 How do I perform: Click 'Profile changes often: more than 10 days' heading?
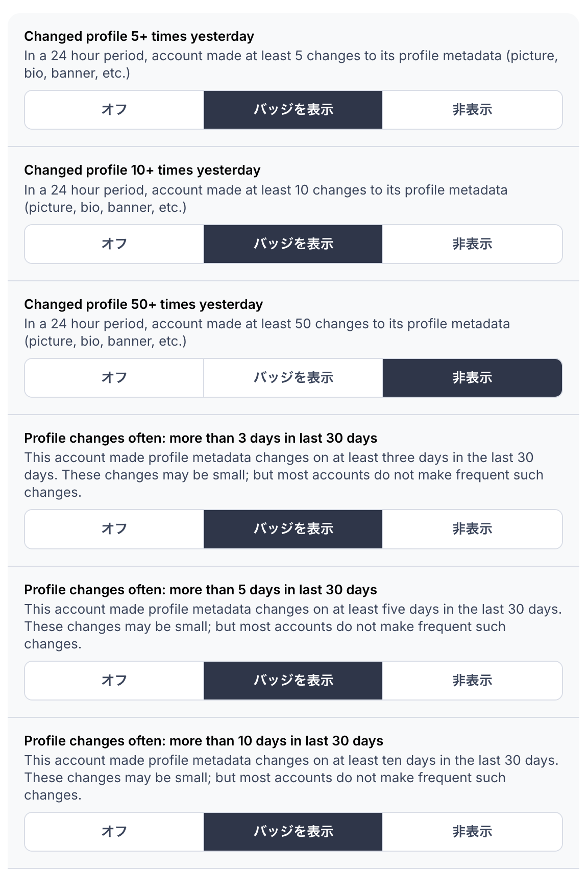point(204,741)
